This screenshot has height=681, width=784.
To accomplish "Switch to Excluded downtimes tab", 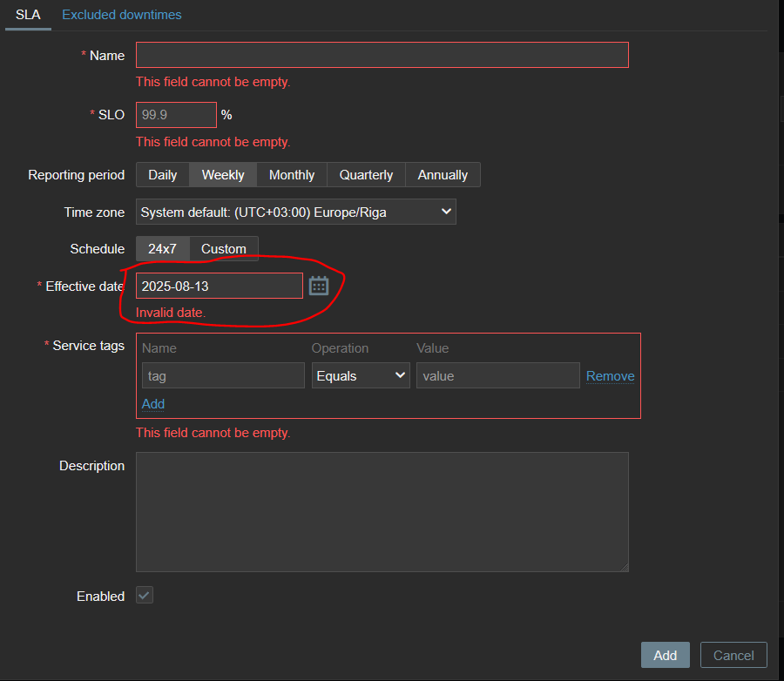I will click(x=121, y=15).
